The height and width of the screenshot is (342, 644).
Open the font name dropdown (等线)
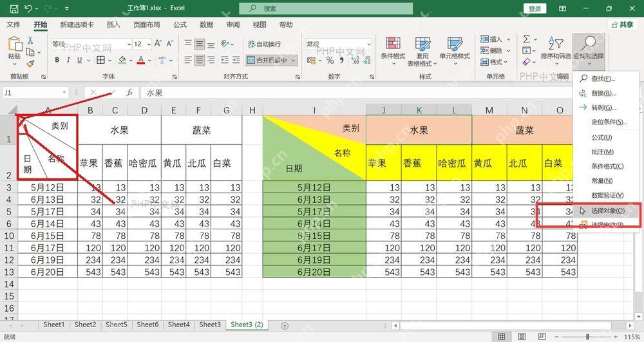129,44
